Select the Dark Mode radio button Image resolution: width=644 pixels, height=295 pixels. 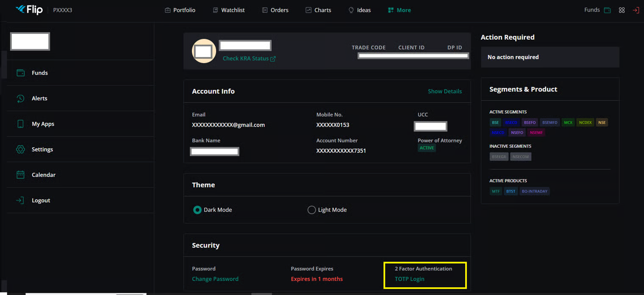pyautogui.click(x=197, y=210)
